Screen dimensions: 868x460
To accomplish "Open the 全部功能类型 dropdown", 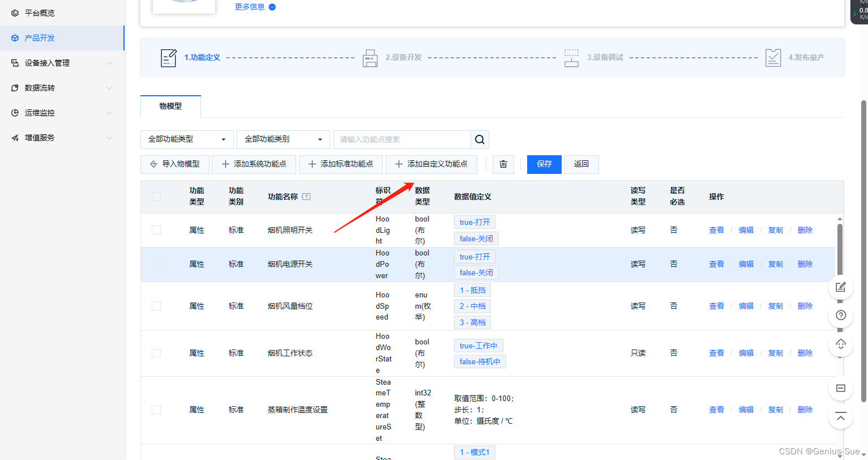I will 187,139.
